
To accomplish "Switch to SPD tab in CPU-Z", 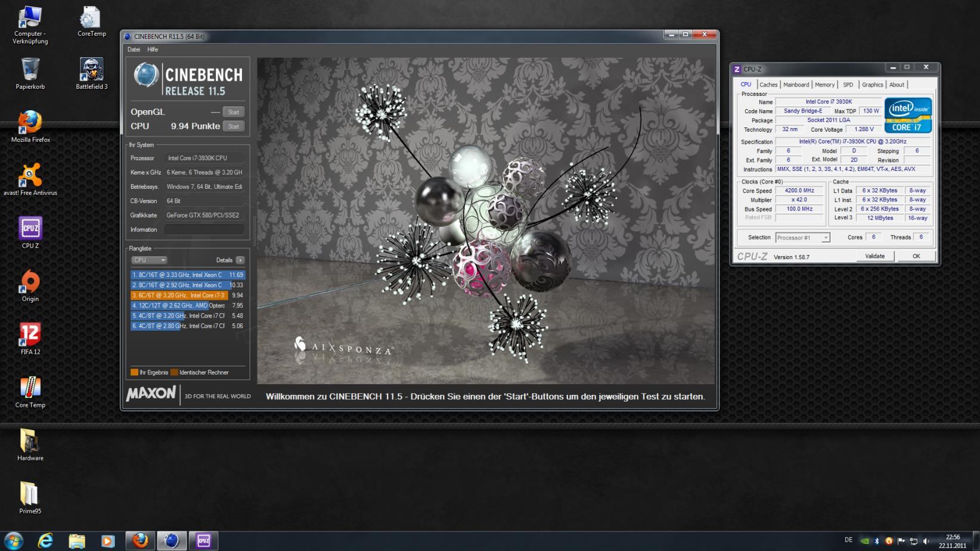I will pos(848,85).
